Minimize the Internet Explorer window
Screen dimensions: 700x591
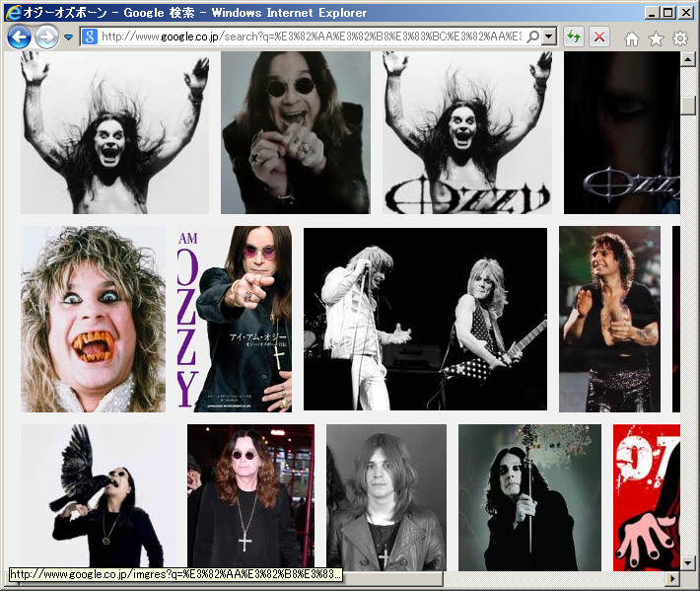pos(653,13)
